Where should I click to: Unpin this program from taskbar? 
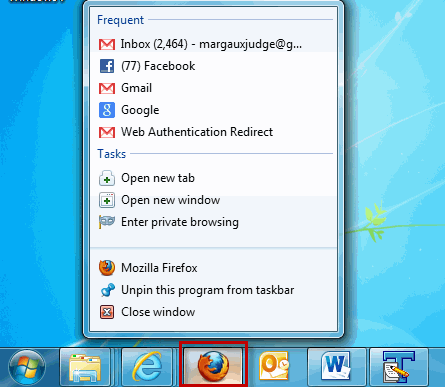pos(213,290)
